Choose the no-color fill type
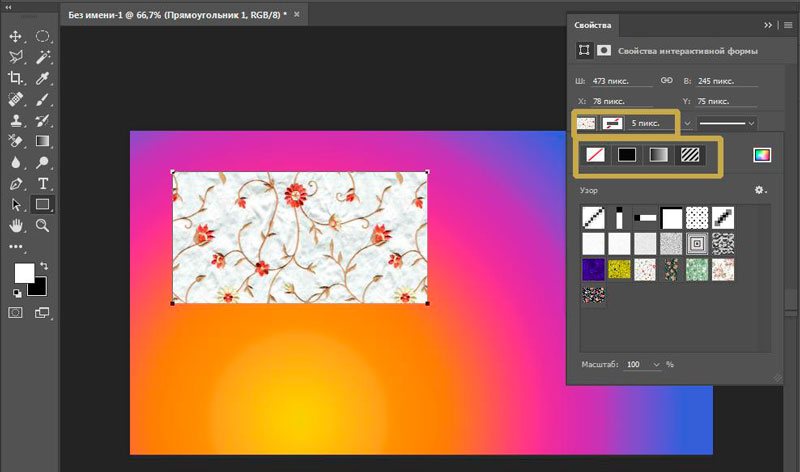The image size is (800, 472). tap(595, 155)
